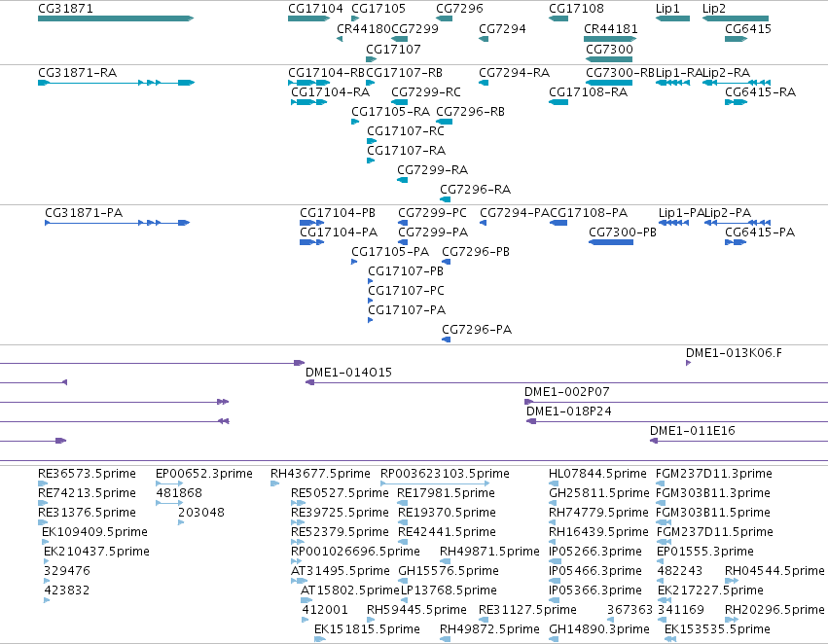828x644 pixels.
Task: Click transcript CG6415-RA
Action: (736, 102)
